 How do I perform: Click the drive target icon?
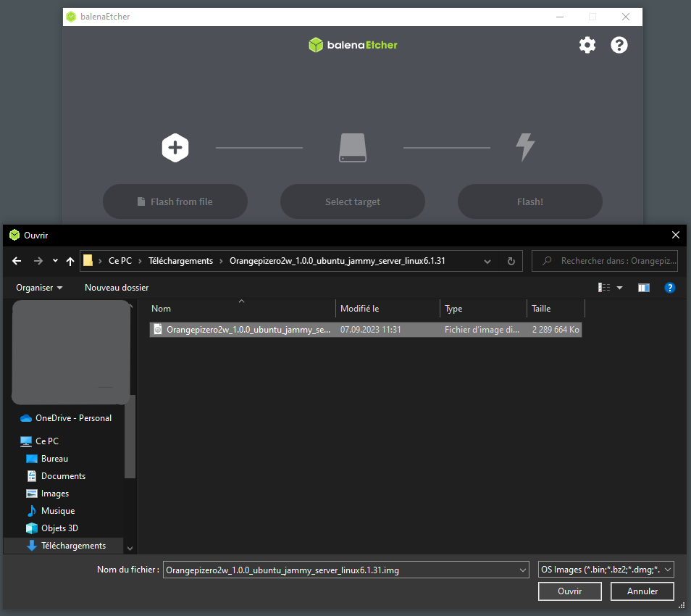click(x=353, y=148)
